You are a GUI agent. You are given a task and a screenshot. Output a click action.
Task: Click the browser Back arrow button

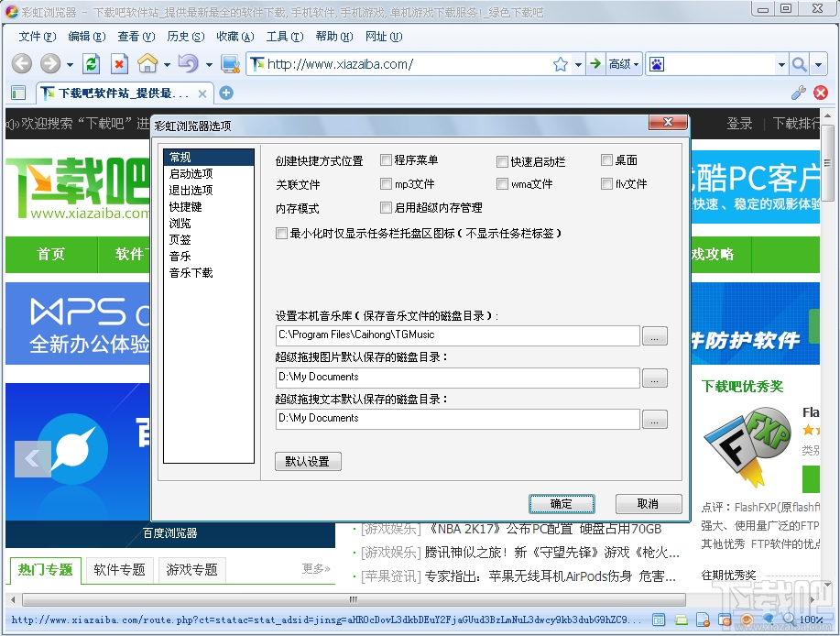coord(22,64)
